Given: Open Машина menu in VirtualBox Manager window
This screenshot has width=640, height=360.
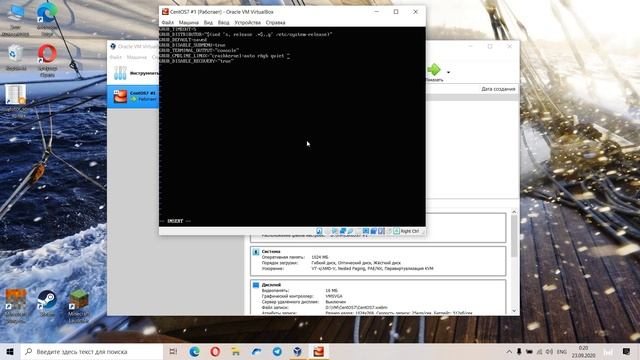Looking at the screenshot, I should click(136, 57).
